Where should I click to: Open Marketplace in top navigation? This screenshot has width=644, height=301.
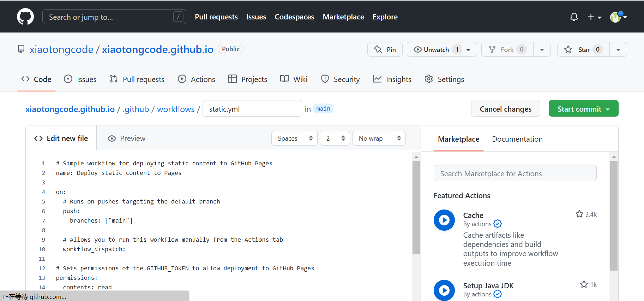343,17
